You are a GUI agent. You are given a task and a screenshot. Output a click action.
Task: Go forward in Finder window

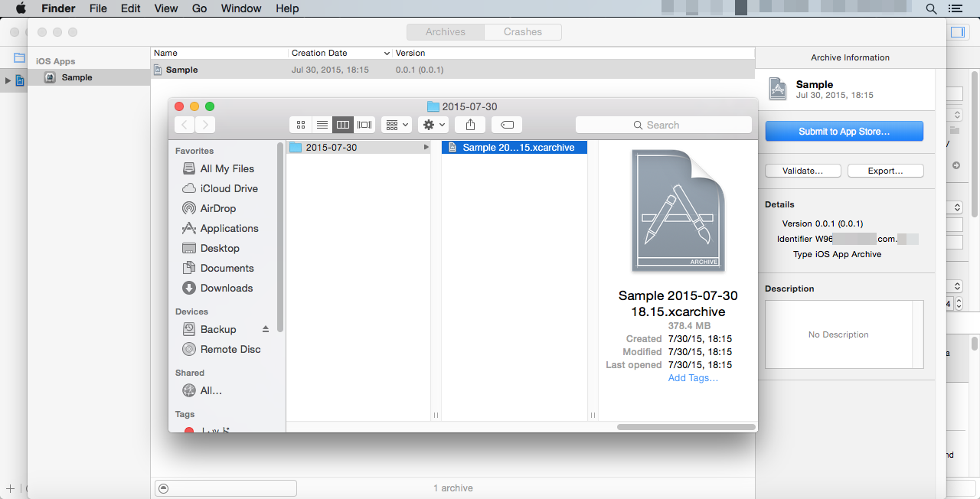[x=205, y=125]
